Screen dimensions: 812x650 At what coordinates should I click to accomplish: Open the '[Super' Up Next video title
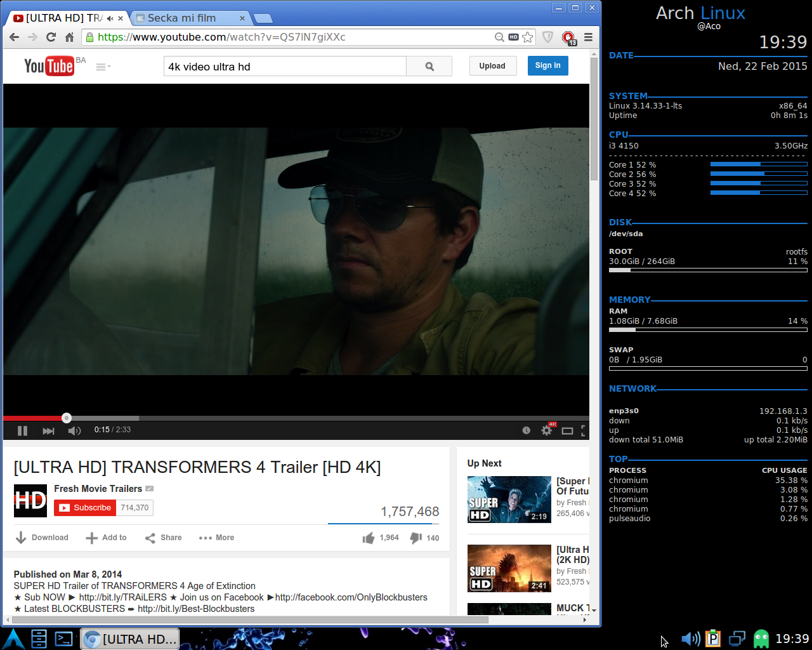[x=573, y=486]
